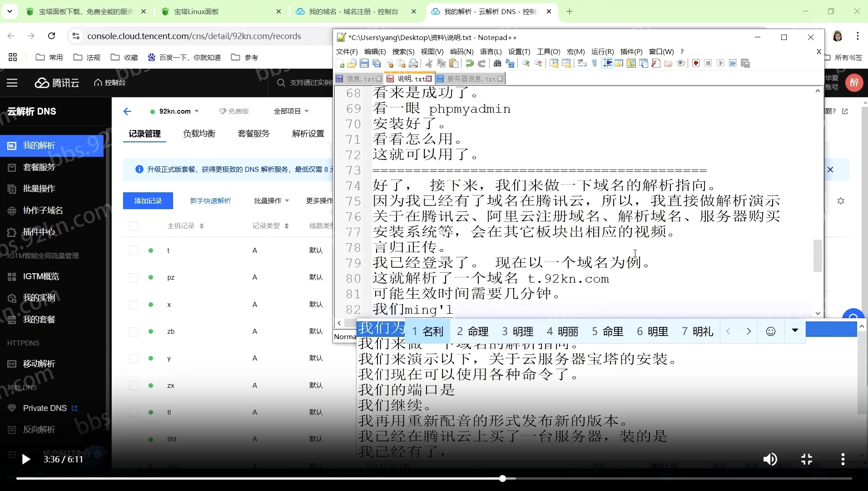Open the 批量操作 dropdown above records
This screenshot has height=491, width=868.
pyautogui.click(x=272, y=201)
